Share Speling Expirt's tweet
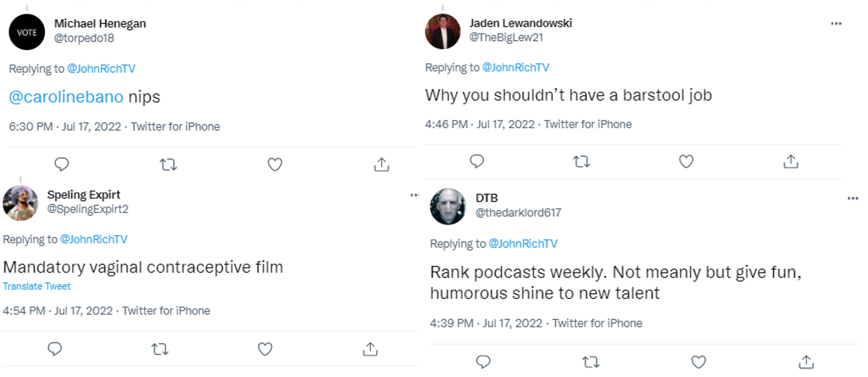 tap(370, 349)
